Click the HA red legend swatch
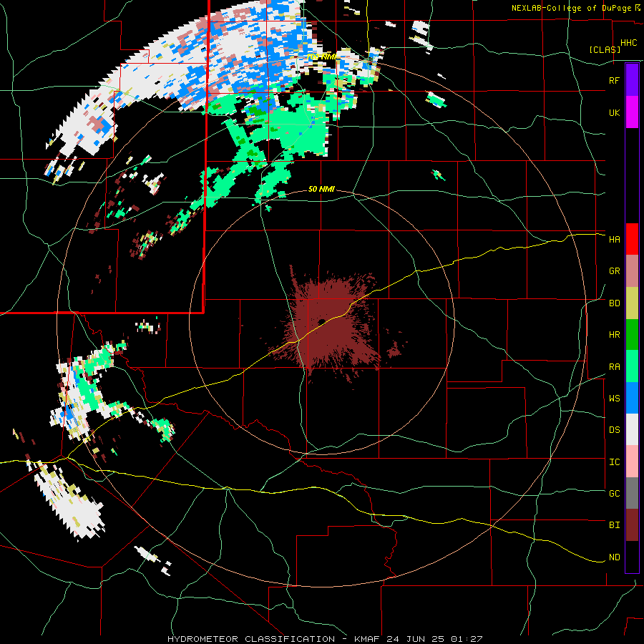This screenshot has height=644, width=644. (632, 239)
